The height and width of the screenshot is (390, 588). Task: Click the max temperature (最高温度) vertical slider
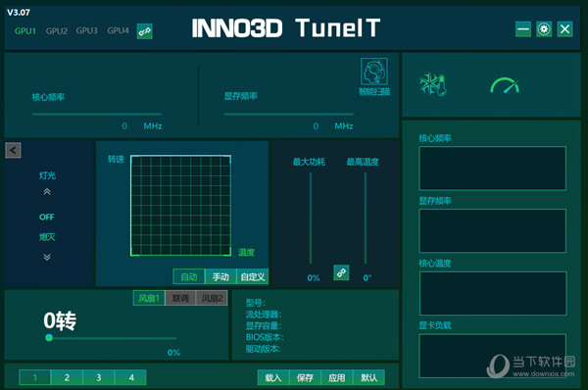(x=366, y=218)
